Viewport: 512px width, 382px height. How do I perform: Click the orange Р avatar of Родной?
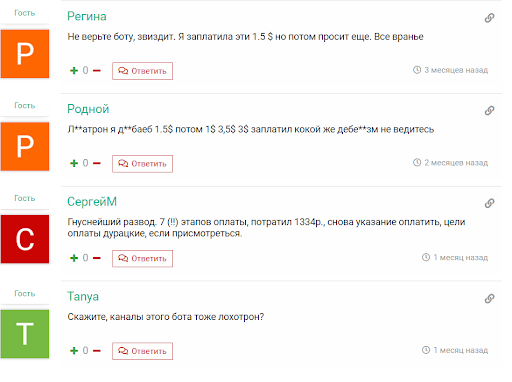[25, 147]
